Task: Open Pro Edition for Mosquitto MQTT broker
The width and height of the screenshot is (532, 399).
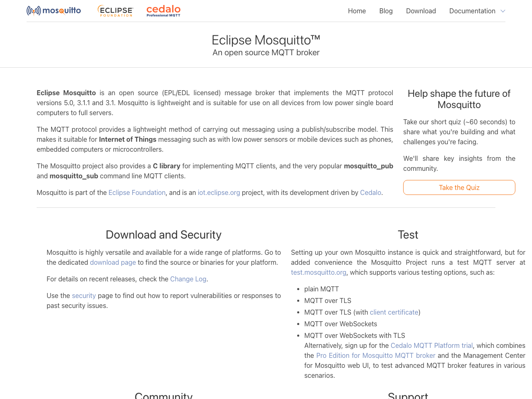Action: click(x=375, y=355)
